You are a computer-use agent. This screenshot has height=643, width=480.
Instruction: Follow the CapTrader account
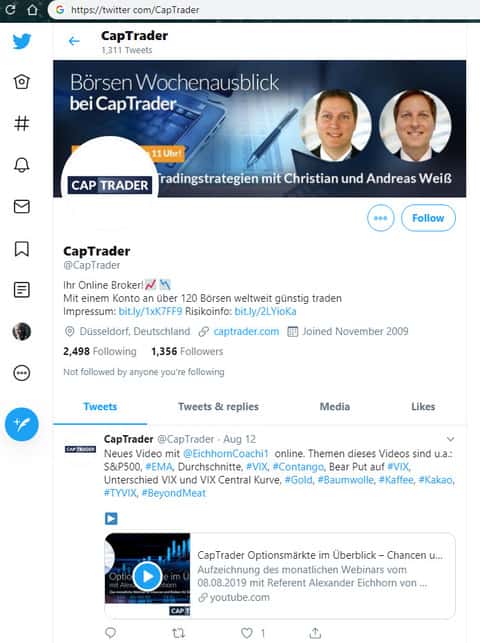428,218
